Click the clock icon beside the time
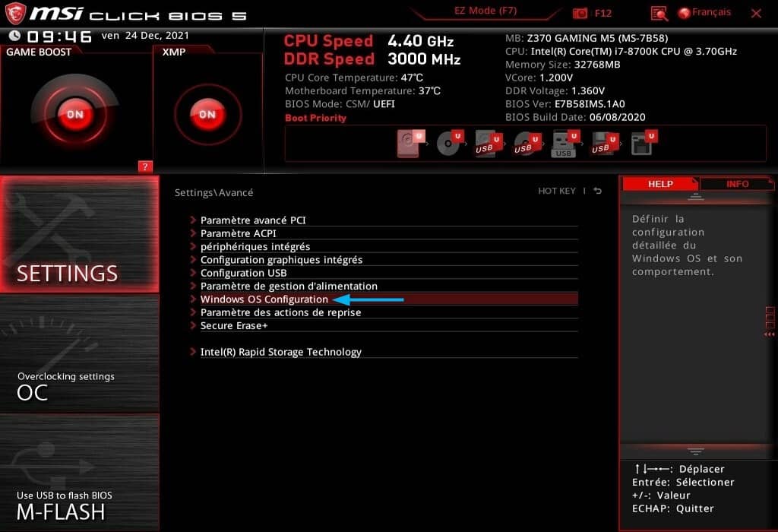The image size is (778, 532). coord(15,36)
